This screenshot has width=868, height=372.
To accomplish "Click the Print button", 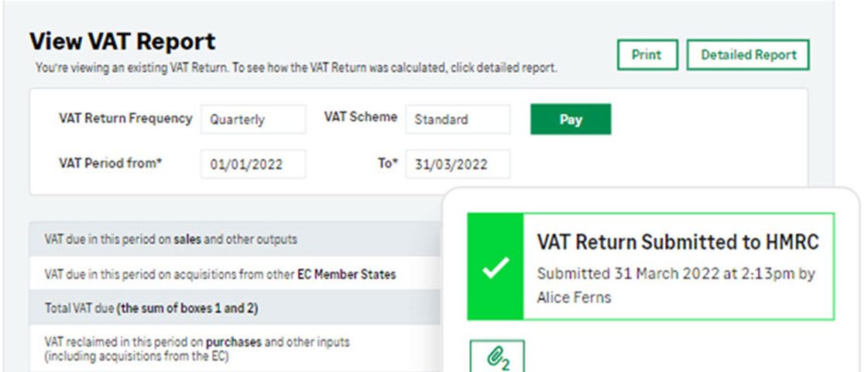I will (x=647, y=55).
